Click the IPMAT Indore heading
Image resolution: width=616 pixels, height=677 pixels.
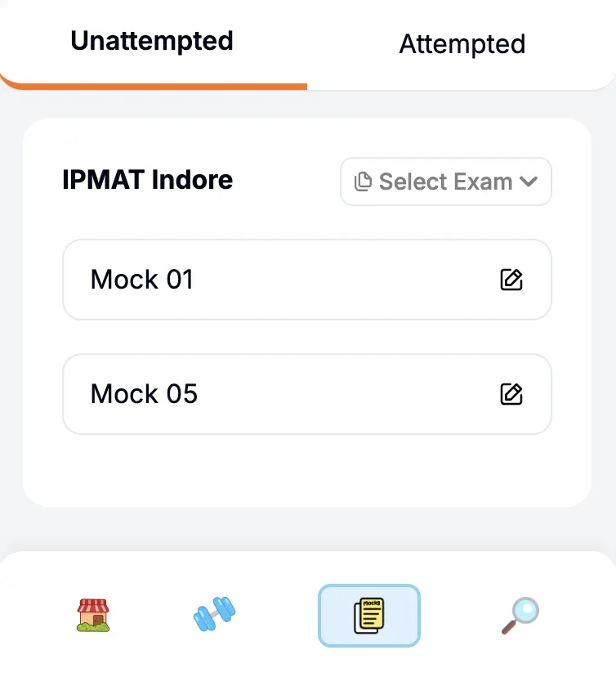[x=148, y=180]
